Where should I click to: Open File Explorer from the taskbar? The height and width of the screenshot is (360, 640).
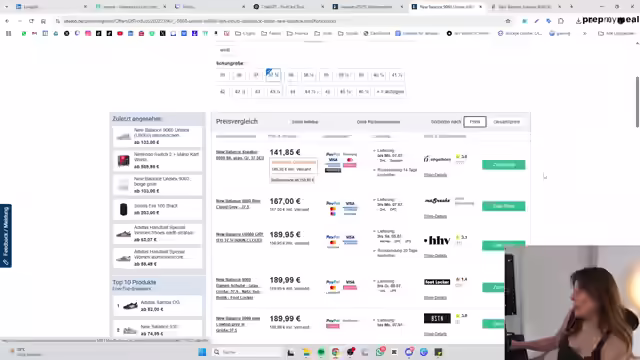coord(307,352)
